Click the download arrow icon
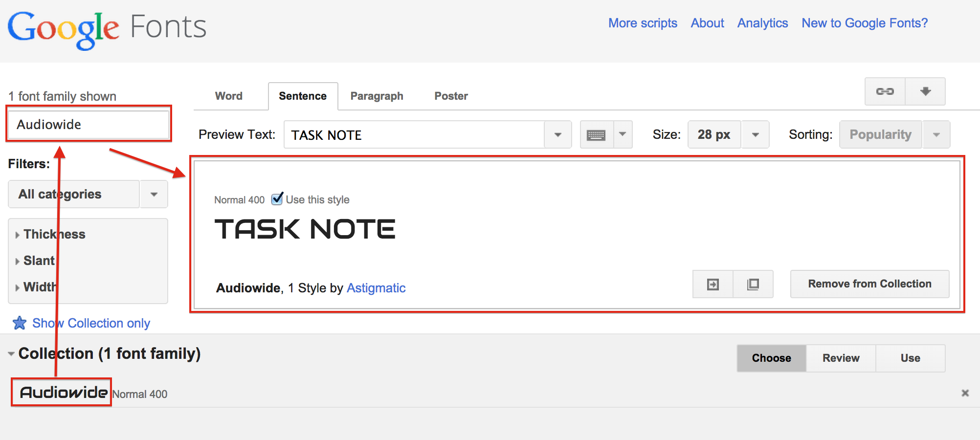The height and width of the screenshot is (440, 980). pos(925,91)
